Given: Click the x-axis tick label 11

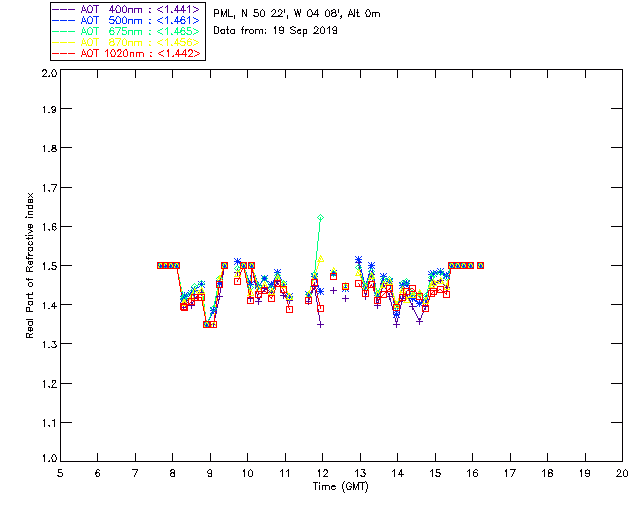Looking at the screenshot, I should (285, 473).
